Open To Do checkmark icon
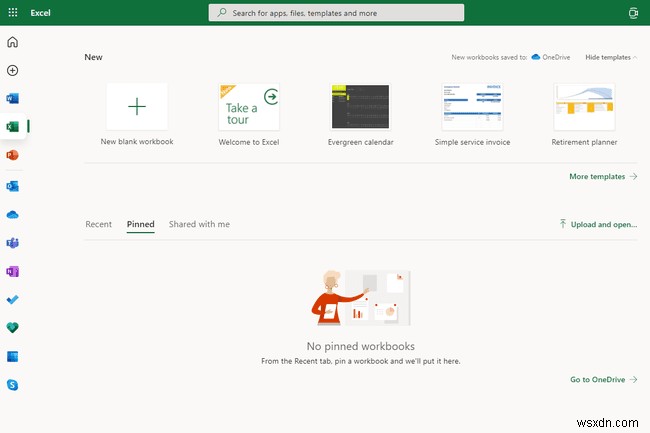Image resolution: width=650 pixels, height=433 pixels. [x=12, y=300]
